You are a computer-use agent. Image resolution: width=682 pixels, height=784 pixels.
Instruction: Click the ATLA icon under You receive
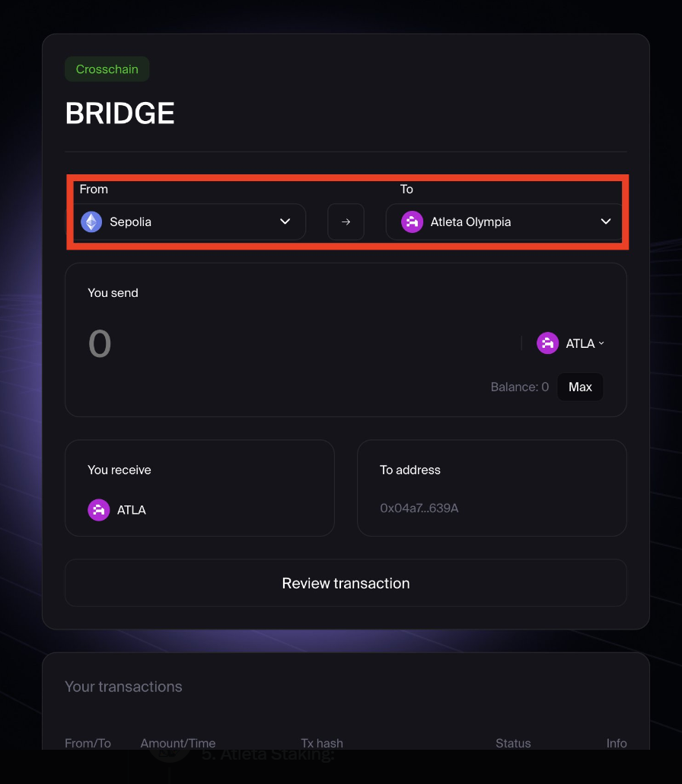click(x=98, y=510)
